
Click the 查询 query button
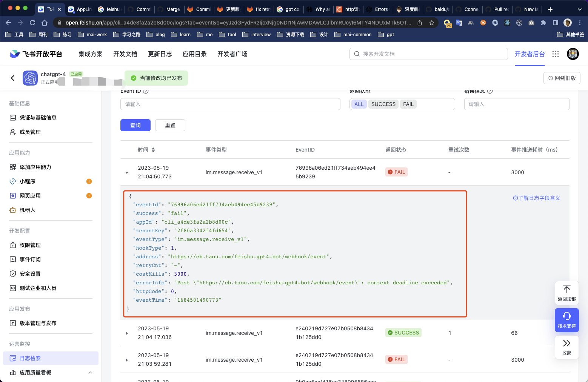coord(135,125)
